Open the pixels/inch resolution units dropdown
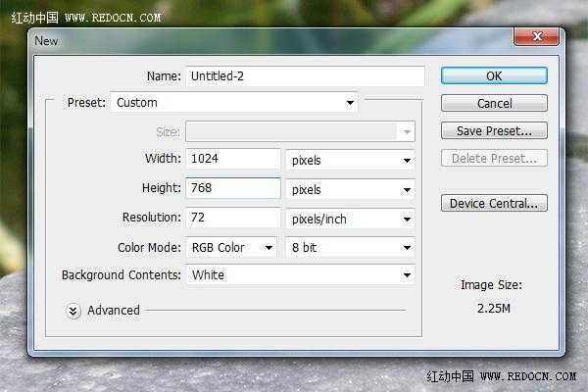The width and height of the screenshot is (588, 392). pos(350,219)
